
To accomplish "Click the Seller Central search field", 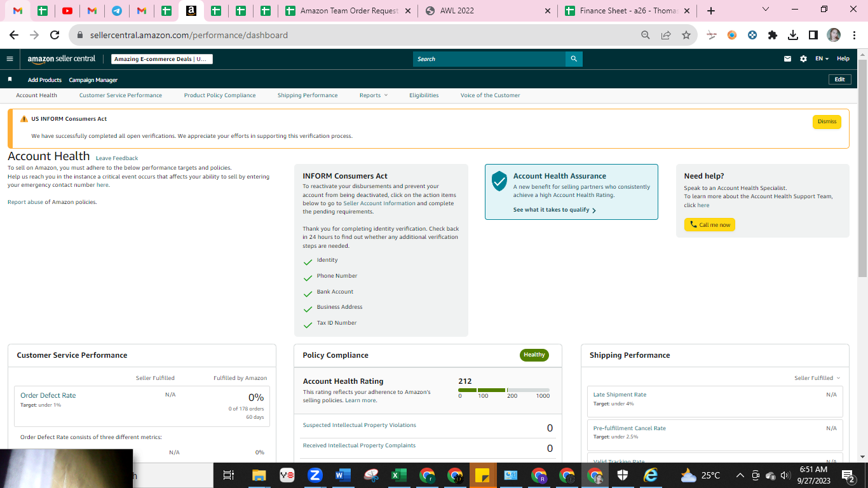I will pos(489,59).
